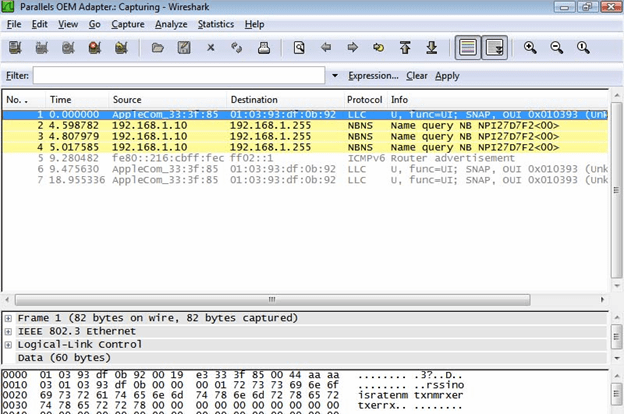The image size is (625, 415).
Task: Apply the display filter
Action: [447, 76]
